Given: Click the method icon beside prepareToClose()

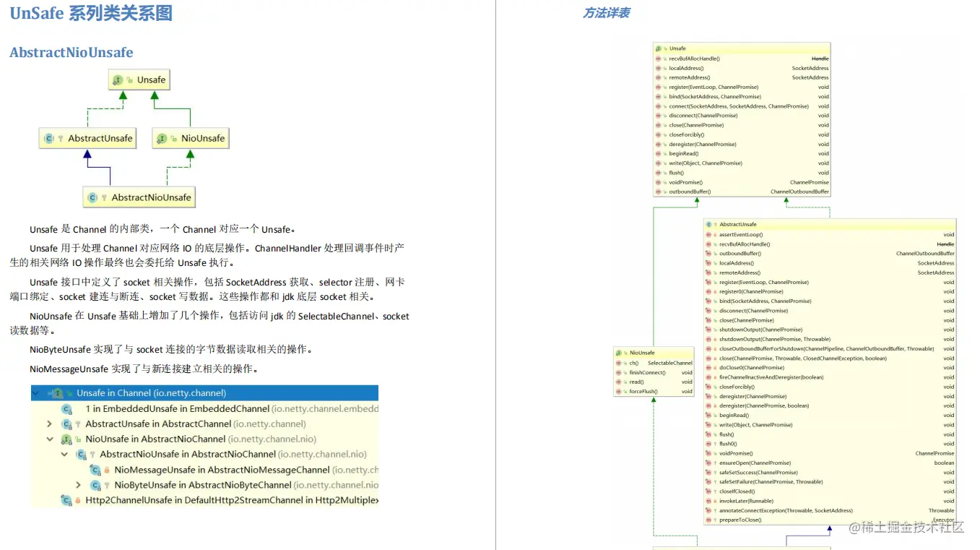Looking at the screenshot, I should coord(708,520).
